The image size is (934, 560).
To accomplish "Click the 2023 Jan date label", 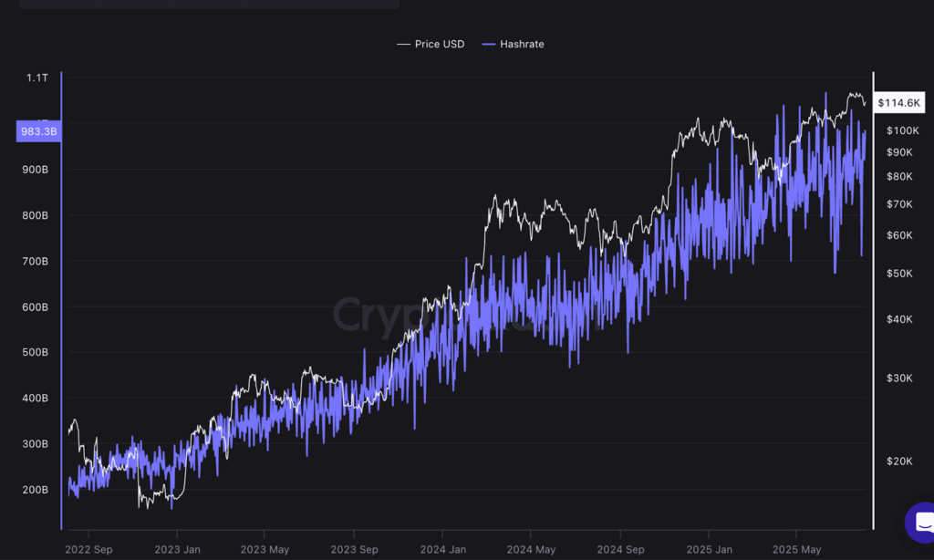I will point(178,549).
